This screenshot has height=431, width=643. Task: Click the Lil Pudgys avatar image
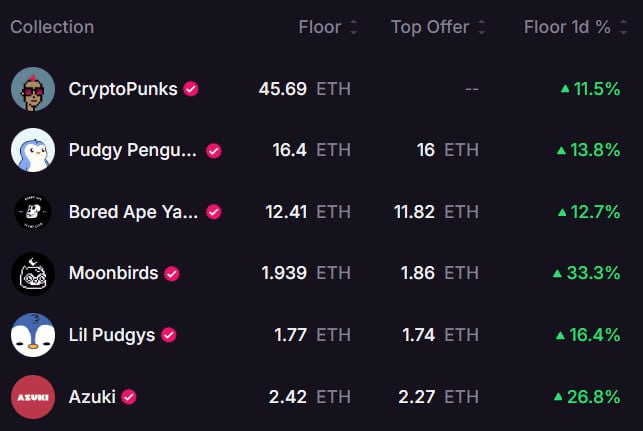coord(33,335)
